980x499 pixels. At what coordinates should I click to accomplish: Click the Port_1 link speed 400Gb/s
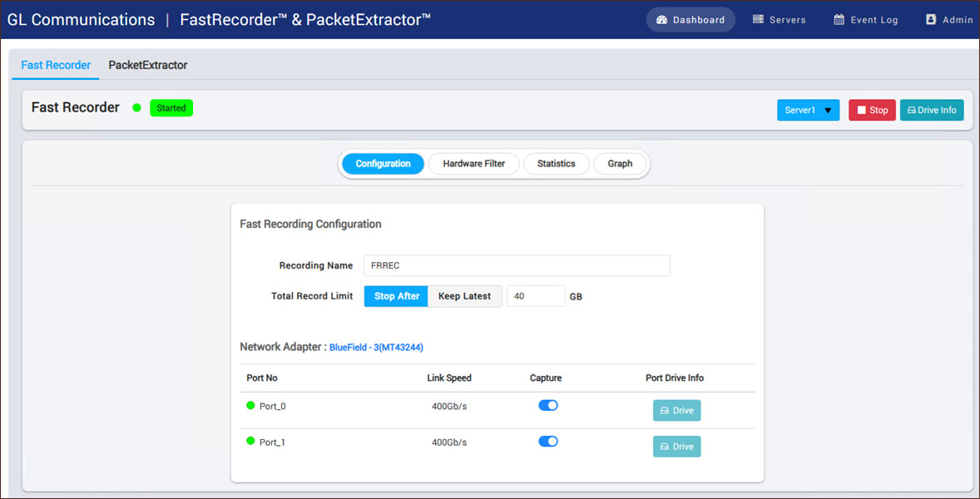[449, 442]
